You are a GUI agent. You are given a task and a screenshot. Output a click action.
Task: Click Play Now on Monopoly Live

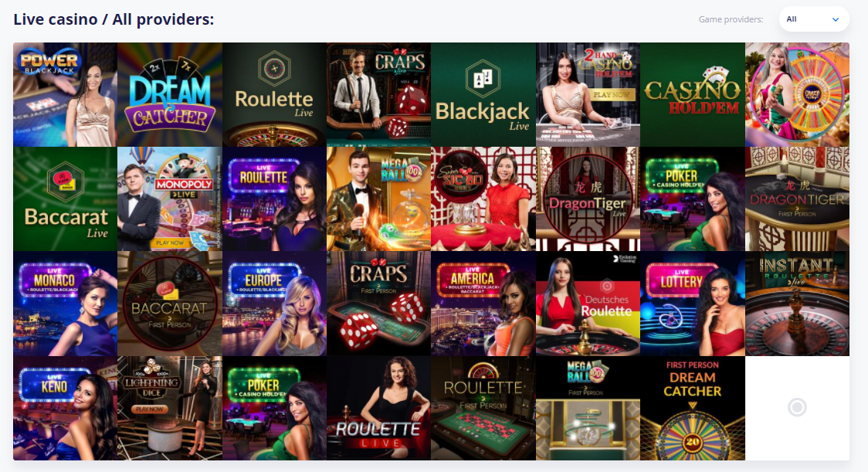click(170, 243)
